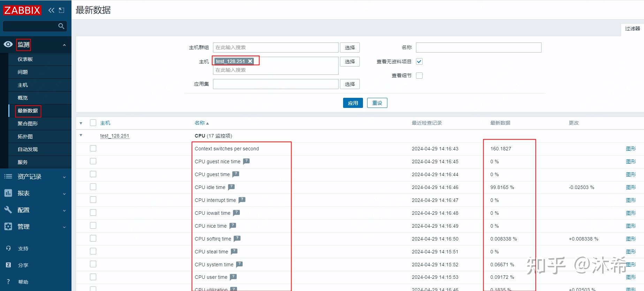Check CPU interrupt time row

[x=93, y=200]
